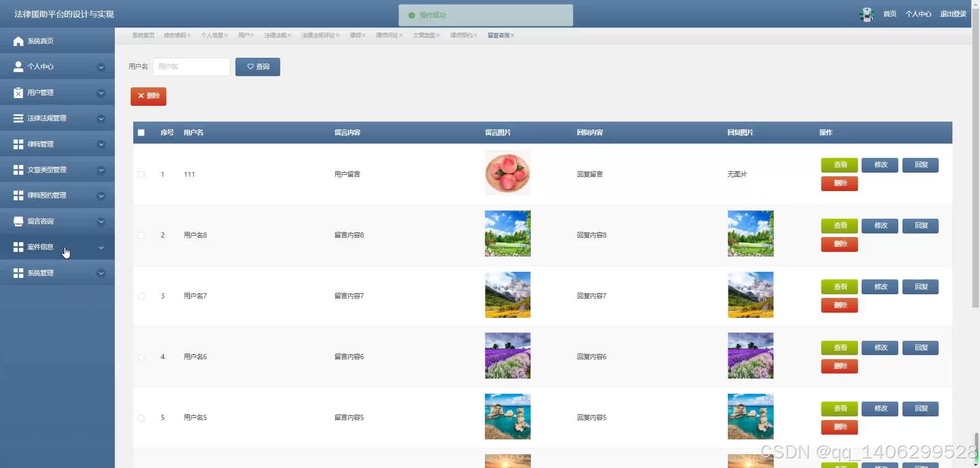This screenshot has width=980, height=468.
Task: Close the 留言咨询 tab
Action: coord(512,35)
